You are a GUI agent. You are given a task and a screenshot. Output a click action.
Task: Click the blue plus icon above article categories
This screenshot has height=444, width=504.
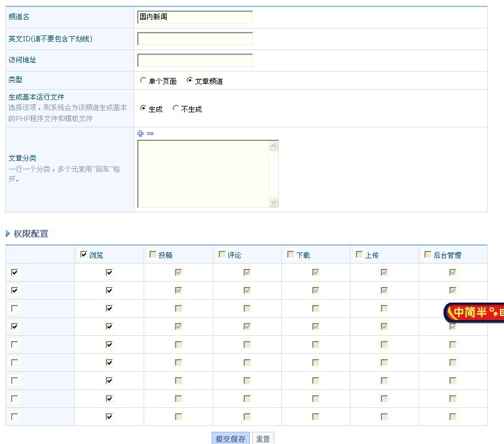coord(141,133)
